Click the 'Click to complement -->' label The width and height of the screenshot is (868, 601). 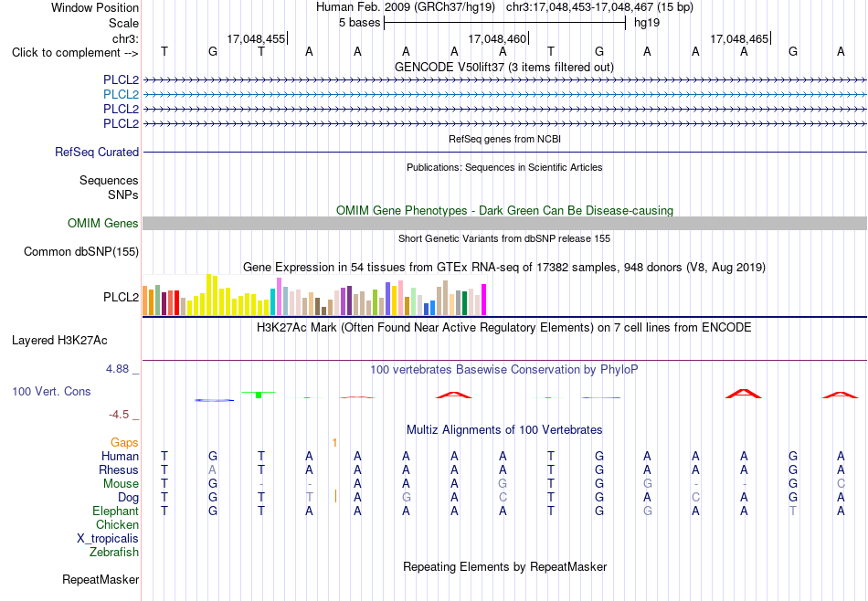(75, 53)
